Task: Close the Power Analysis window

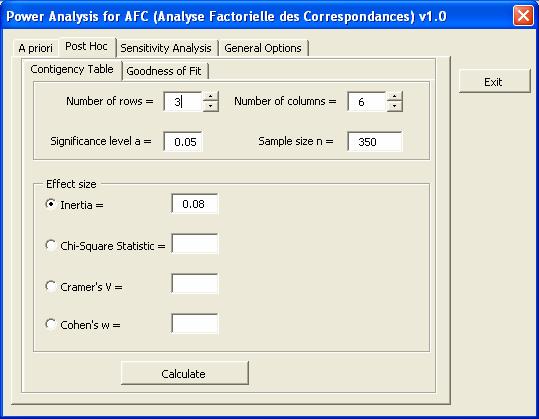Action: [x=524, y=16]
